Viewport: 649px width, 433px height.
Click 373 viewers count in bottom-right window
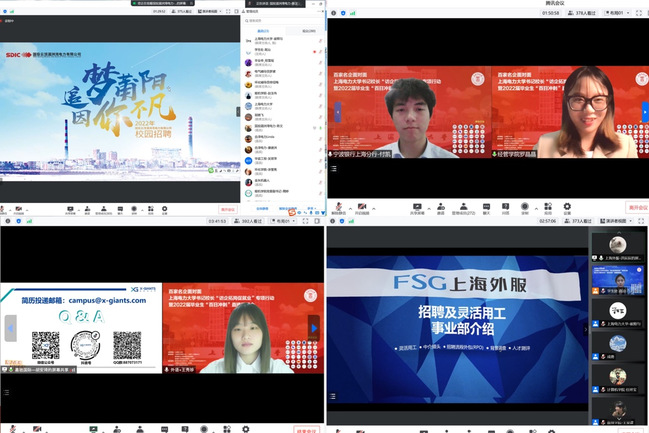[579, 221]
